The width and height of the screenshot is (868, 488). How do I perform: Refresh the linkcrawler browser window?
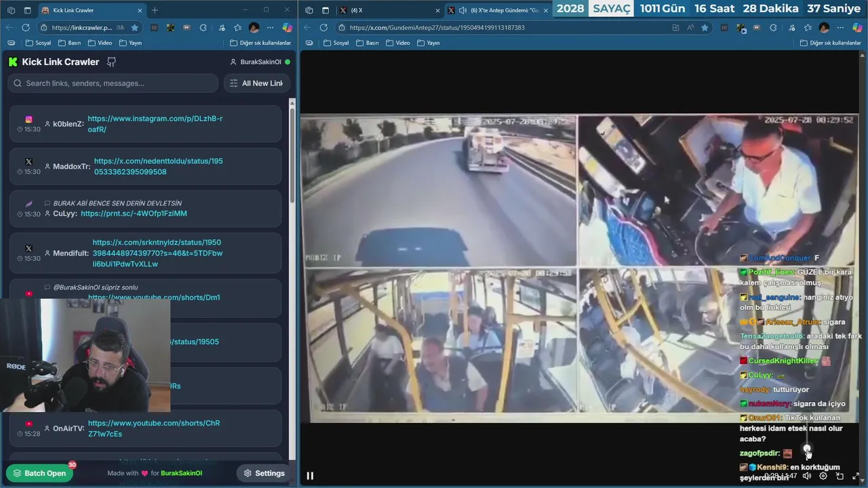tap(26, 27)
